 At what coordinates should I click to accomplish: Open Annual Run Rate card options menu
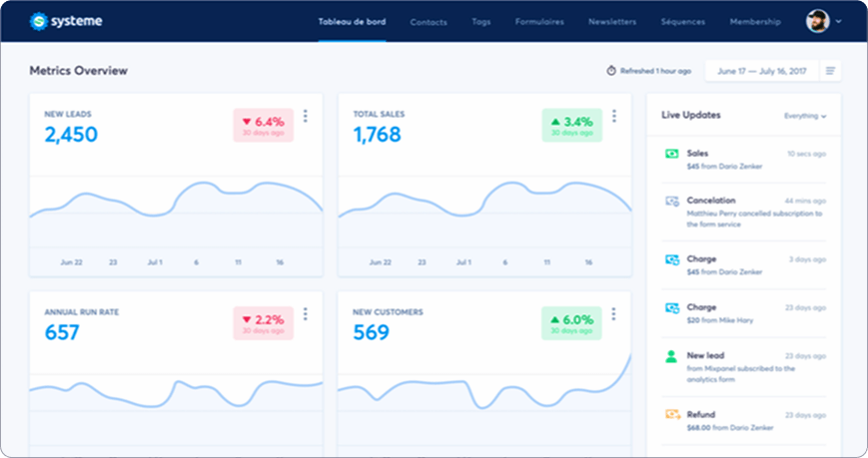306,313
